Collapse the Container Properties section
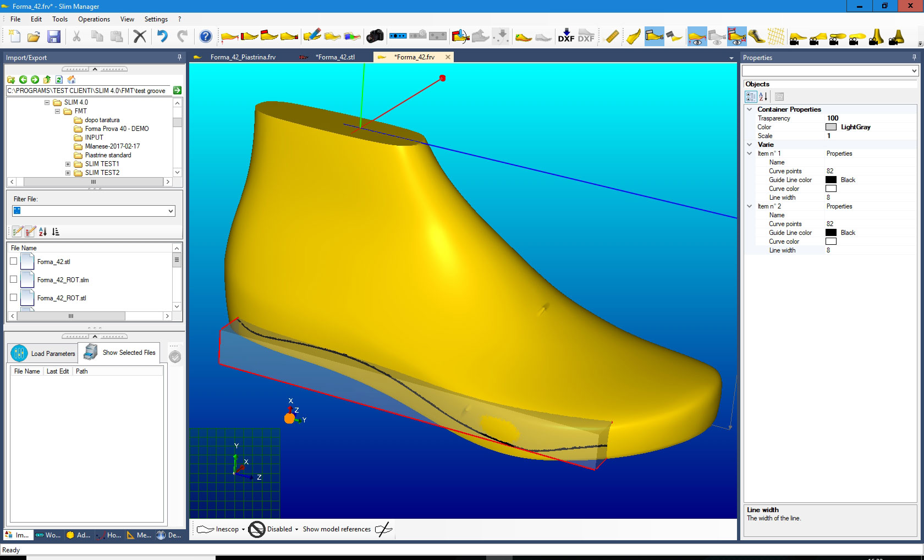Image resolution: width=924 pixels, height=560 pixels. [x=749, y=109]
